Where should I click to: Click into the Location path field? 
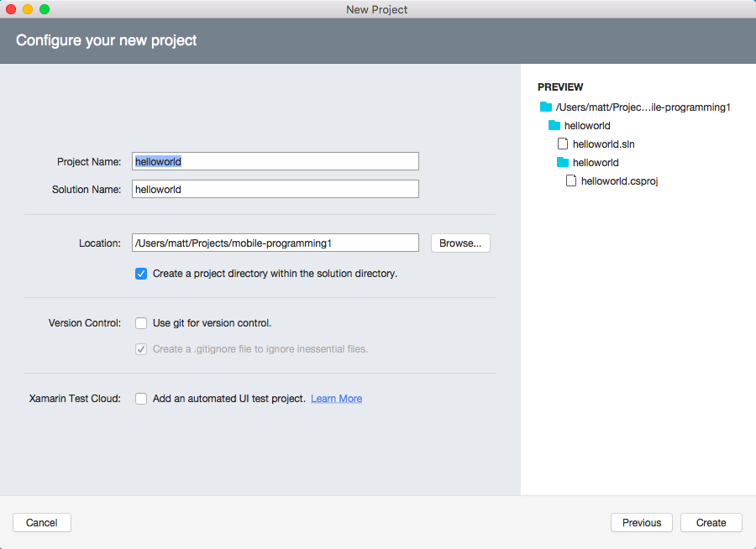click(x=275, y=243)
